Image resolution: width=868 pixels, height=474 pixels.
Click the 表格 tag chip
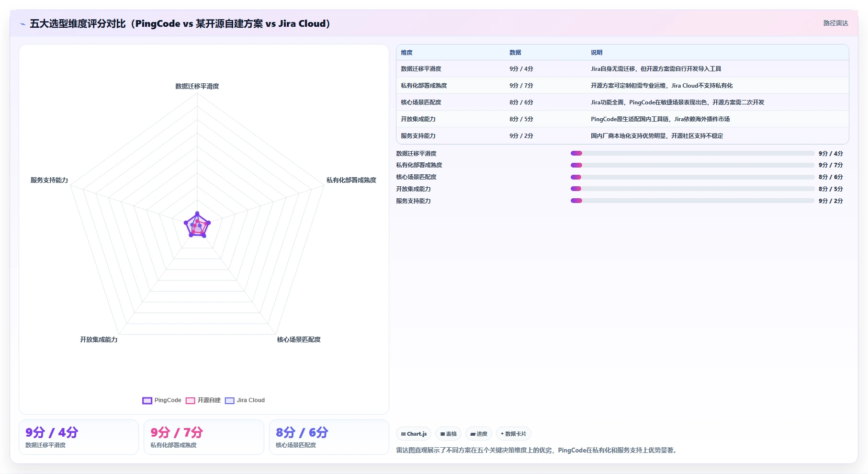click(449, 434)
